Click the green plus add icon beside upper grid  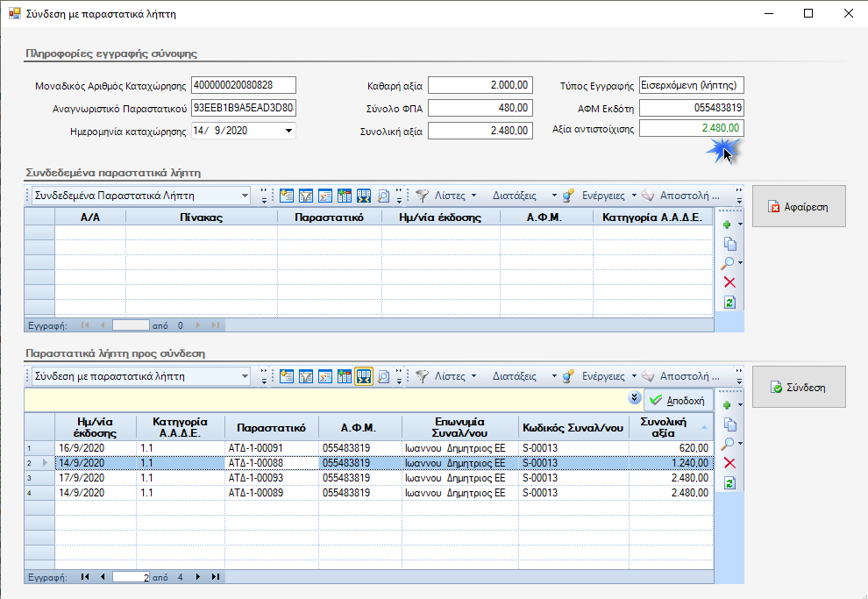[x=728, y=225]
